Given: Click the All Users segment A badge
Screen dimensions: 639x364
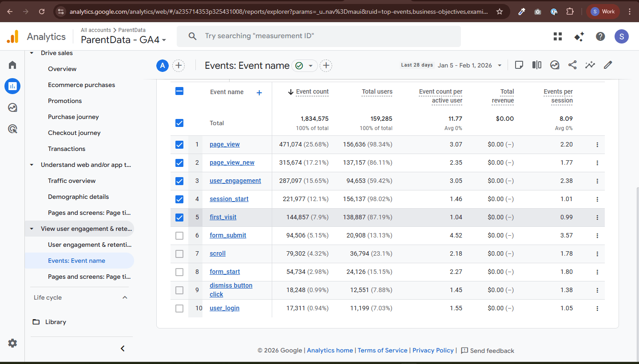Looking at the screenshot, I should (163, 66).
